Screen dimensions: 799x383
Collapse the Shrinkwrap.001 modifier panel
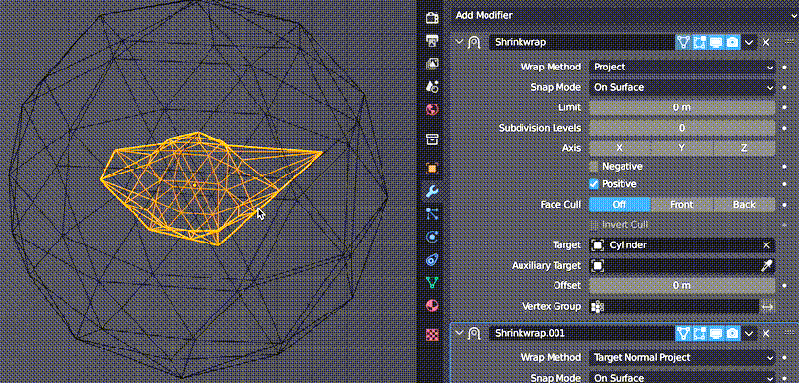[x=460, y=334]
